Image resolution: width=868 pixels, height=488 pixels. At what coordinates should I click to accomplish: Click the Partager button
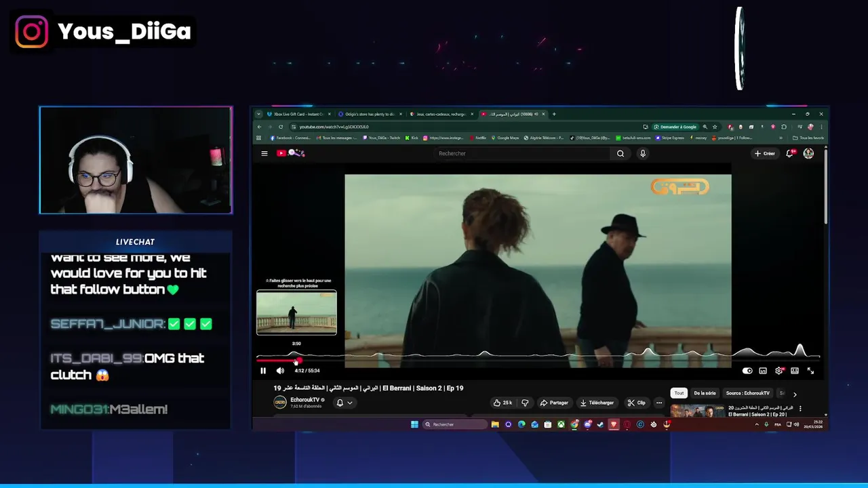pos(554,403)
